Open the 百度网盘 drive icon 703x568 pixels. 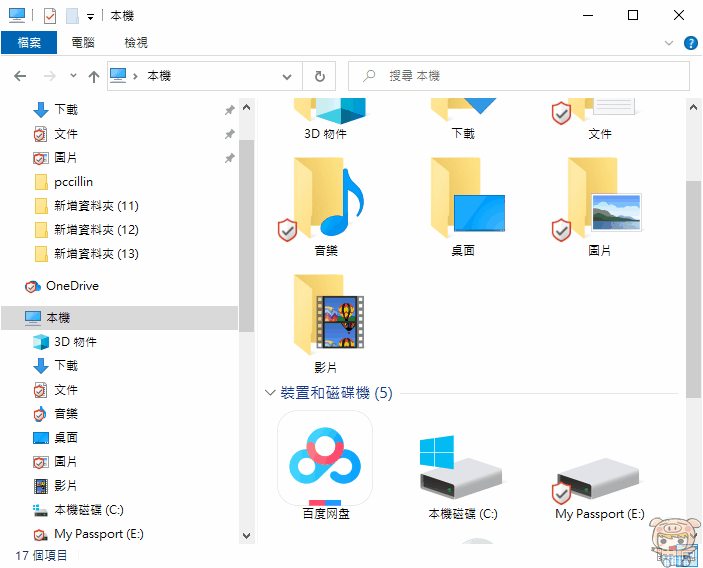pyautogui.click(x=325, y=466)
